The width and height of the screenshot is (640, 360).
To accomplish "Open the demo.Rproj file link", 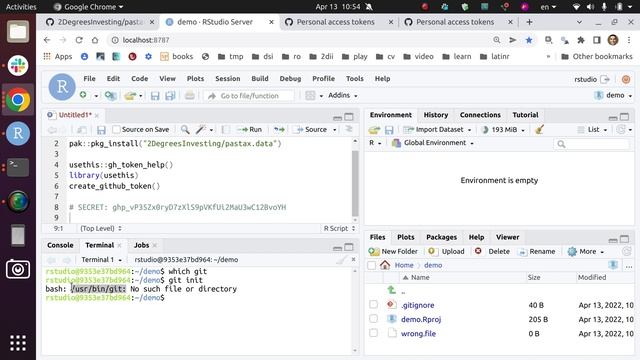I will [421, 319].
